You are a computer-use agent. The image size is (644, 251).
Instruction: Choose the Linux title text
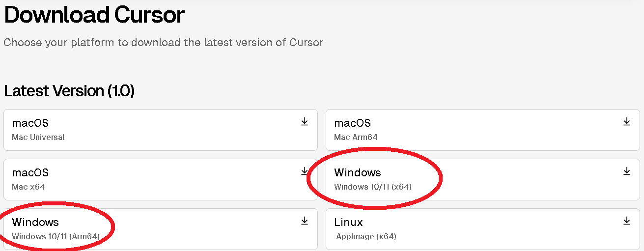click(348, 223)
